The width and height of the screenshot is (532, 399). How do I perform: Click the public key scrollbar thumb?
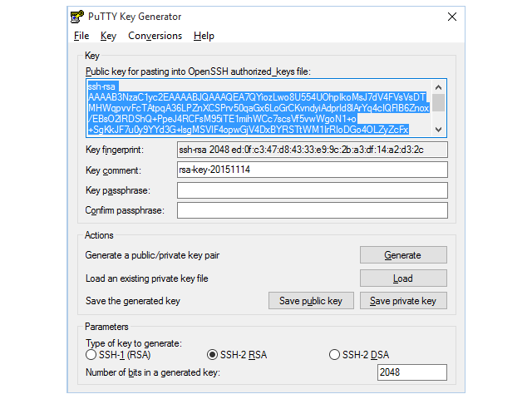[438, 102]
